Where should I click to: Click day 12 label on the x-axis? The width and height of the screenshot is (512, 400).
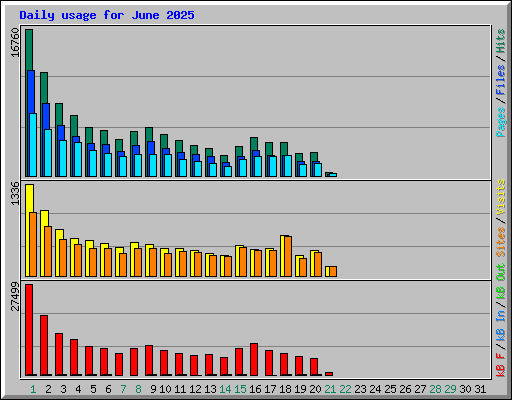[195, 389]
